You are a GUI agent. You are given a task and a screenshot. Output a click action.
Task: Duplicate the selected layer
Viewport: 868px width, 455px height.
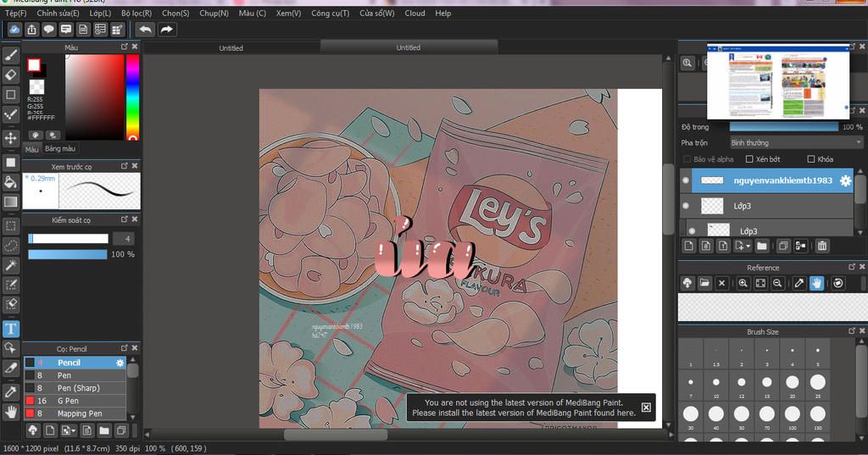[x=782, y=246]
